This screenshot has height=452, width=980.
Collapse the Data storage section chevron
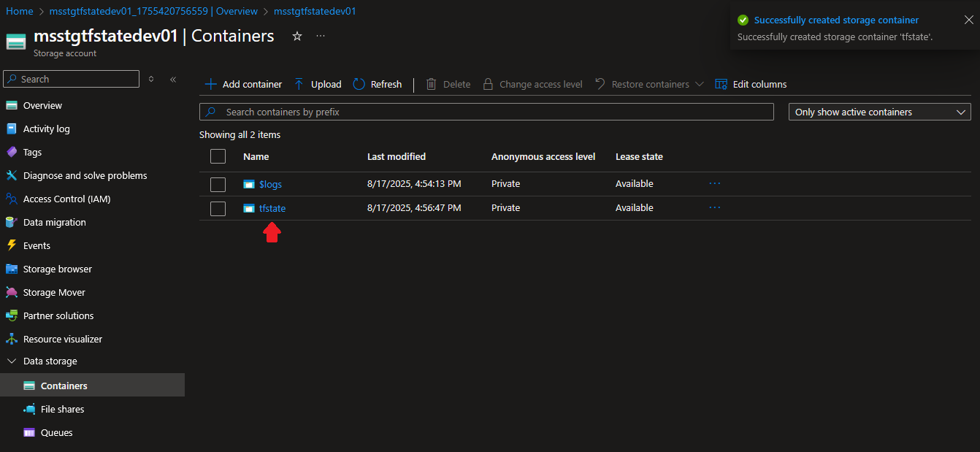pos(12,361)
